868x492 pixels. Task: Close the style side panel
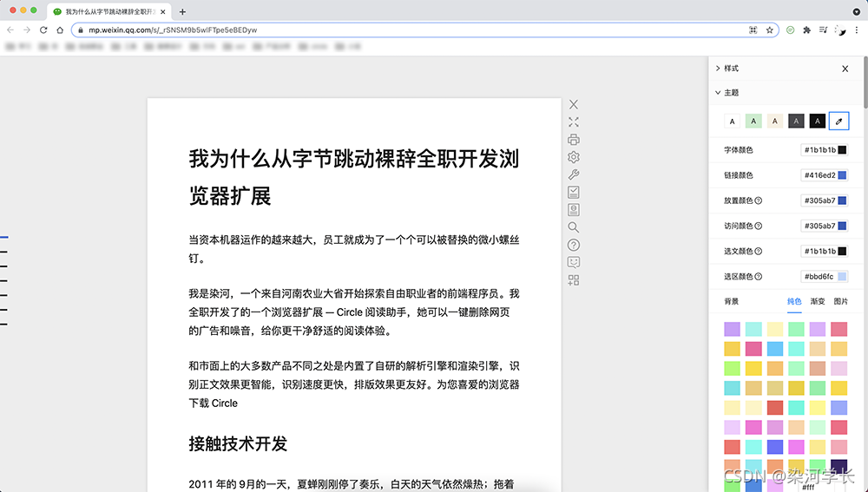pos(845,69)
